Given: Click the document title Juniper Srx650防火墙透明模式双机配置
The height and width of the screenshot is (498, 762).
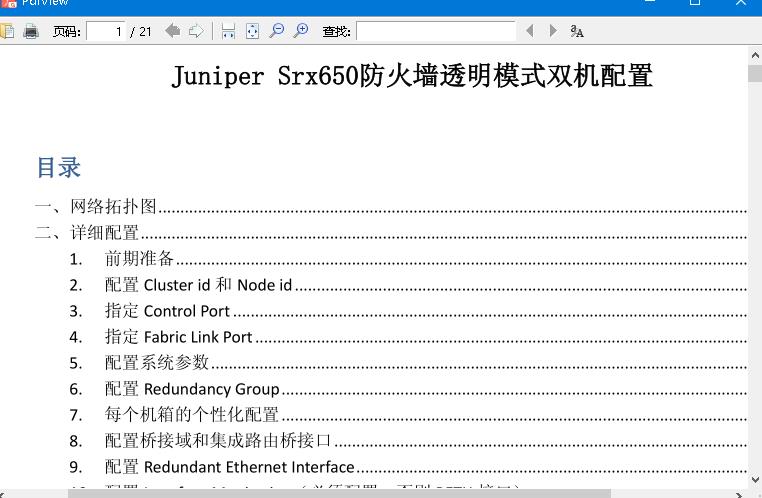Looking at the screenshot, I should pyautogui.click(x=412, y=76).
